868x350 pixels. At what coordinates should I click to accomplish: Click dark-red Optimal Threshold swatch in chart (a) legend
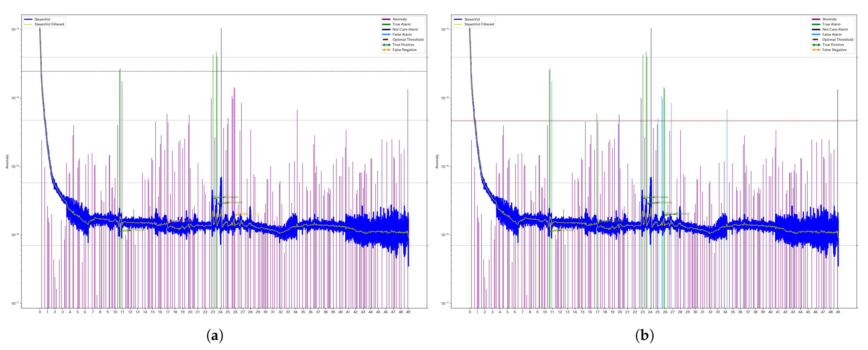[x=386, y=39]
